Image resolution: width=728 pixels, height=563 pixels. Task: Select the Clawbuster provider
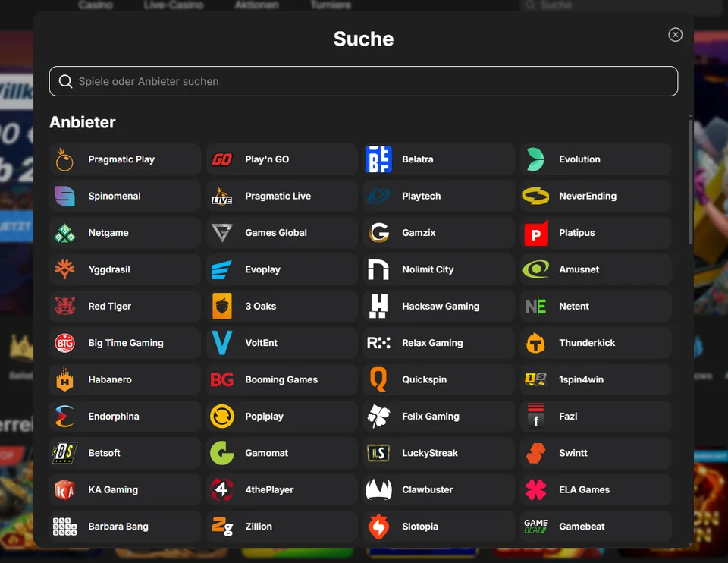pos(439,489)
